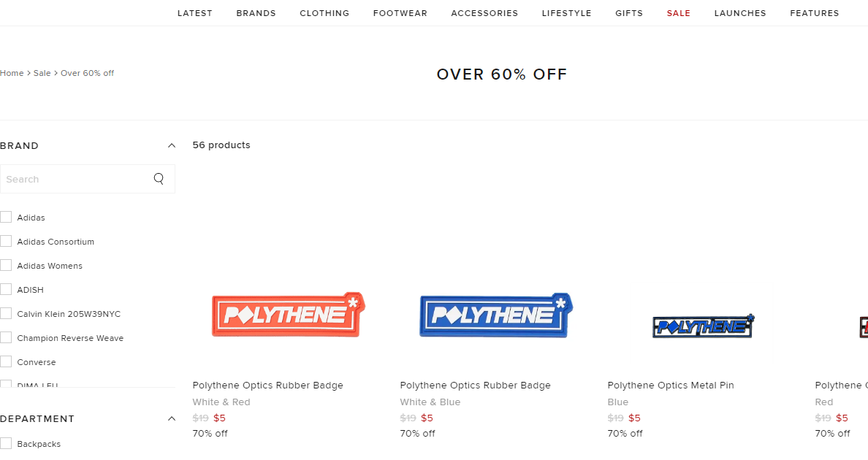Collapse the Brand filter section
The width and height of the screenshot is (868, 460).
click(172, 146)
